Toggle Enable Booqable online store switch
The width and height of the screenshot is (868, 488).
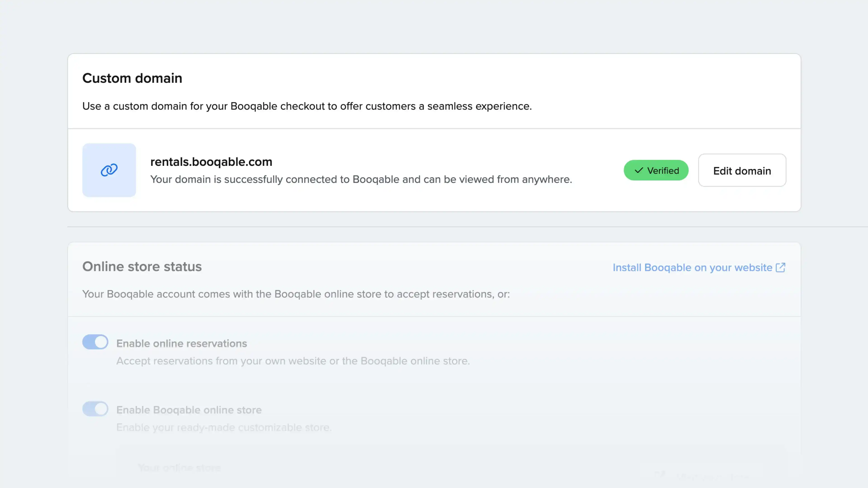coord(95,408)
